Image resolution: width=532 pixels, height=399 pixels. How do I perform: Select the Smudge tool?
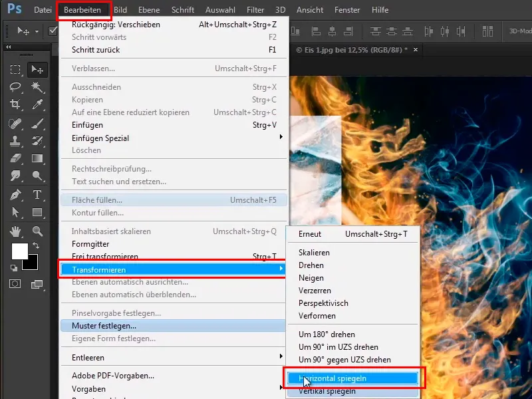point(15,176)
